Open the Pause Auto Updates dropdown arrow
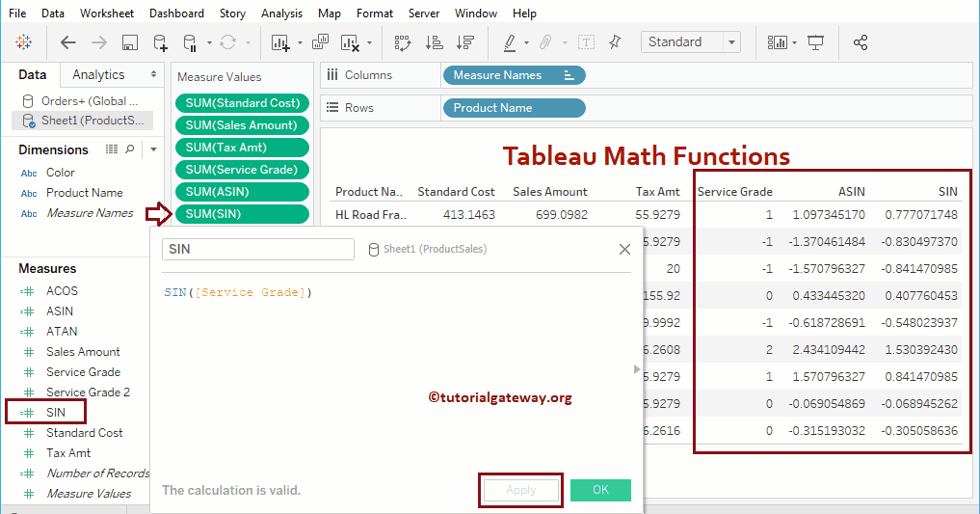This screenshot has width=980, height=514. pos(209,43)
